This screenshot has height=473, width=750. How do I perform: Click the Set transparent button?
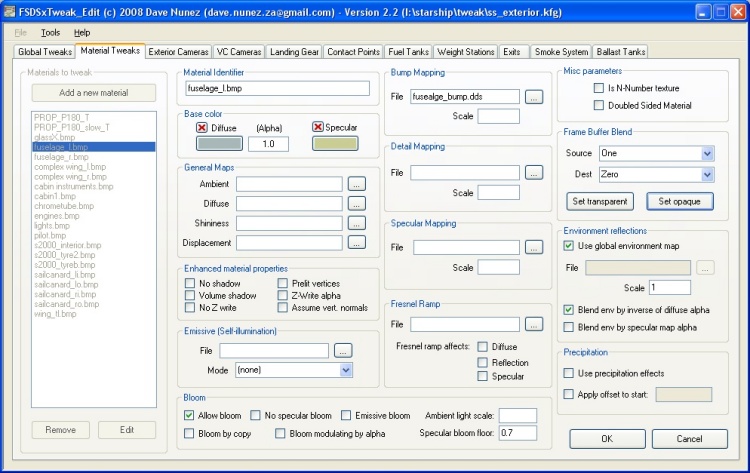point(599,201)
